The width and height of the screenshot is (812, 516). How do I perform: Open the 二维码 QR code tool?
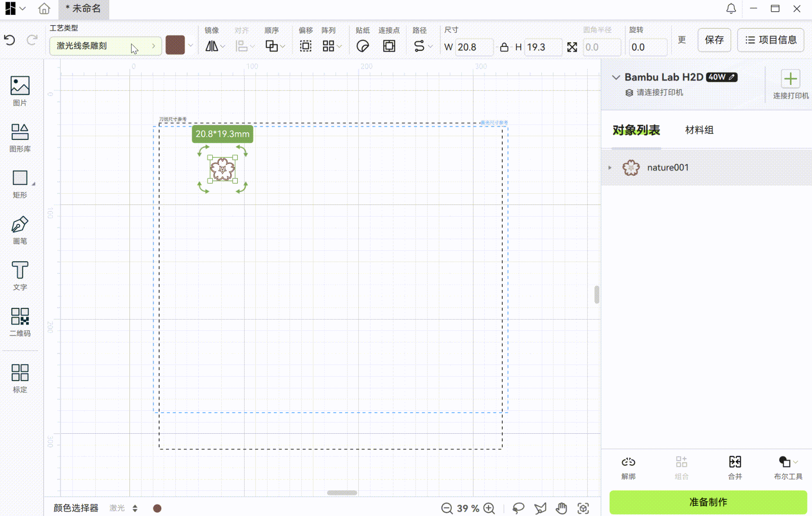coord(20,321)
